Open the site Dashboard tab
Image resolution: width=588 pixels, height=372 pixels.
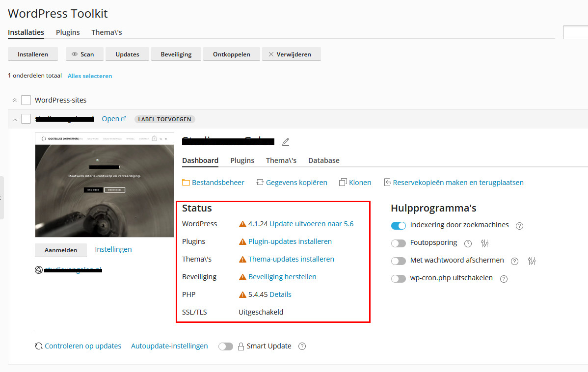pyautogui.click(x=200, y=160)
